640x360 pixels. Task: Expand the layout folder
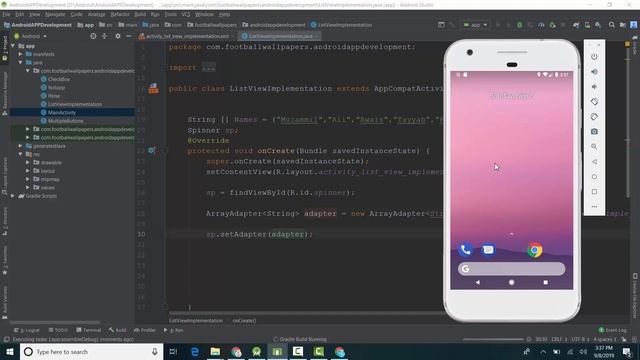click(x=28, y=171)
